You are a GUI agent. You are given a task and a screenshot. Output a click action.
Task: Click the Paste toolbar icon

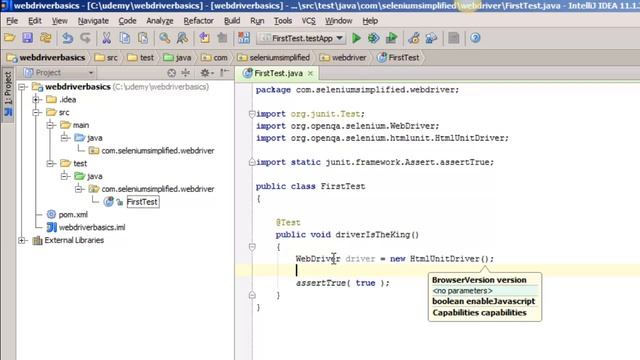tap(142, 38)
